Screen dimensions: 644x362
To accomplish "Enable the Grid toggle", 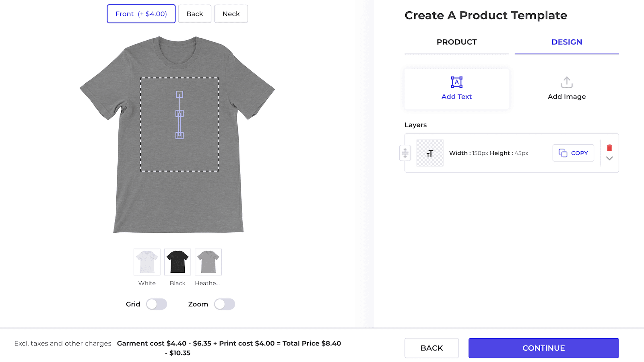I will pos(157,304).
